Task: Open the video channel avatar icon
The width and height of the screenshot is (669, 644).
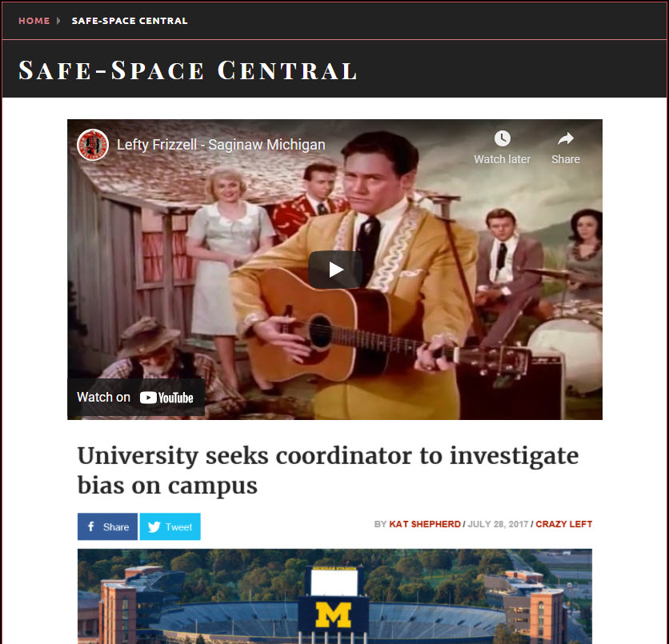Action: (93, 145)
